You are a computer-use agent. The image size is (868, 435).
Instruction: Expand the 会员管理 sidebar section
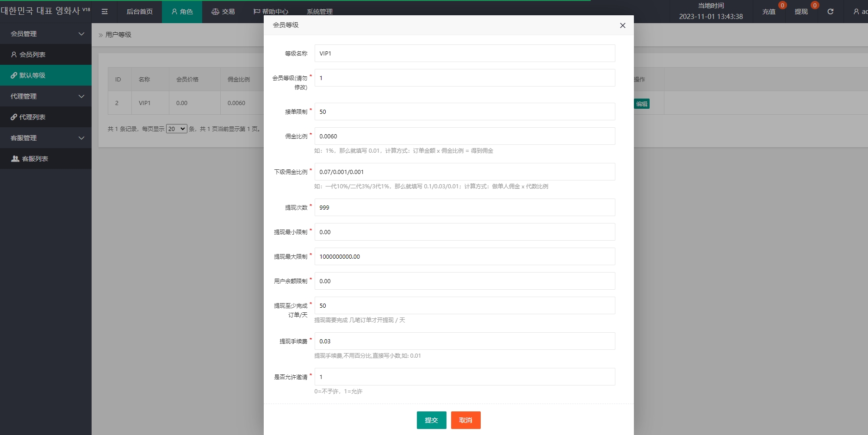point(46,33)
